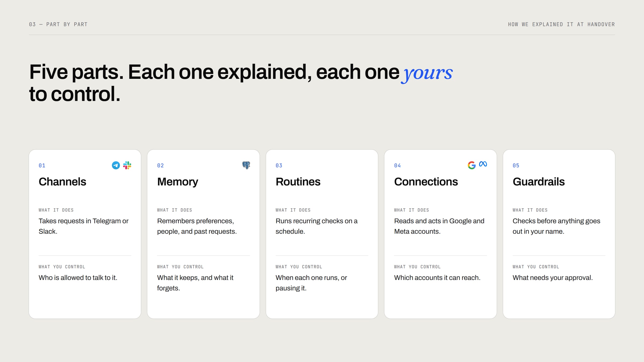Select the Connections card heading

point(426,182)
